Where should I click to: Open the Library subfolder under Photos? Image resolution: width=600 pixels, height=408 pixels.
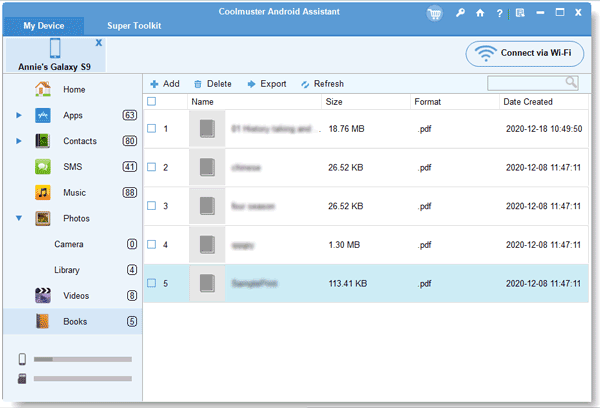point(67,270)
